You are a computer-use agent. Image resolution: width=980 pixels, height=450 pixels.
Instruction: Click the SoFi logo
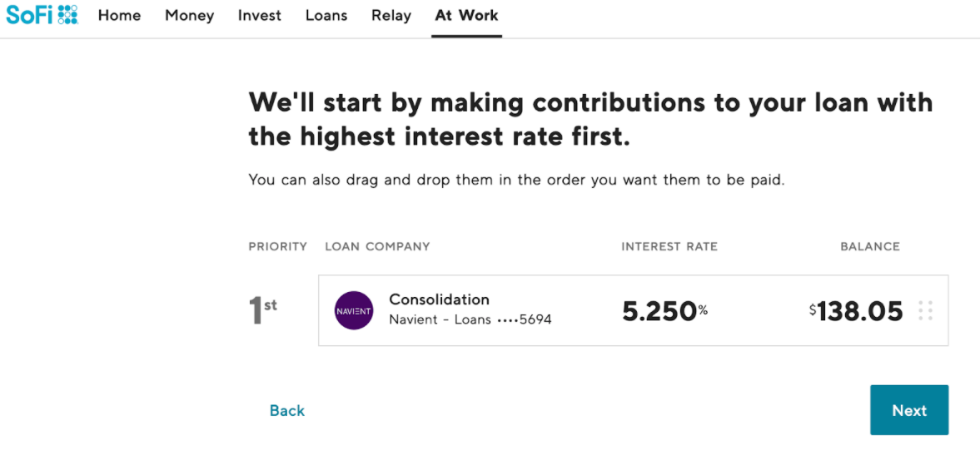[42, 15]
